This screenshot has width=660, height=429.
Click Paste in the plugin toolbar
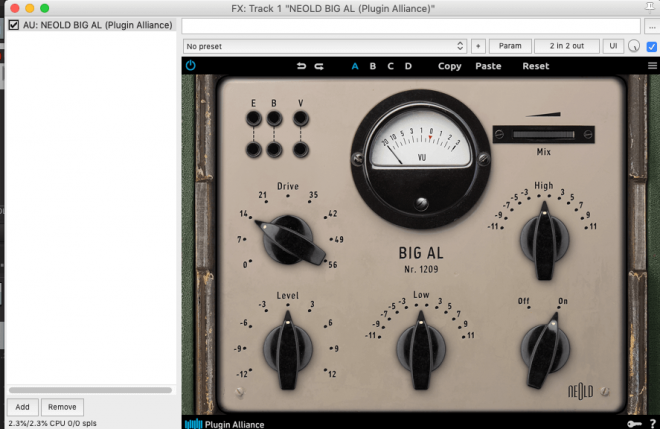tap(488, 66)
